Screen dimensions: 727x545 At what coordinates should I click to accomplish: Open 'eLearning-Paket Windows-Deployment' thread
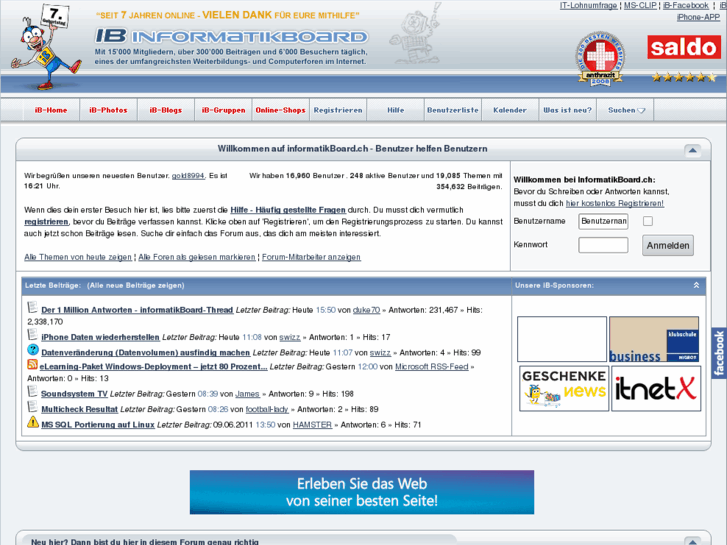[153, 366]
